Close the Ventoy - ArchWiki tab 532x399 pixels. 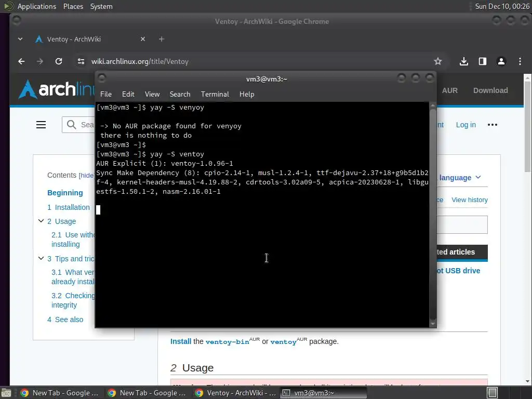tap(143, 39)
